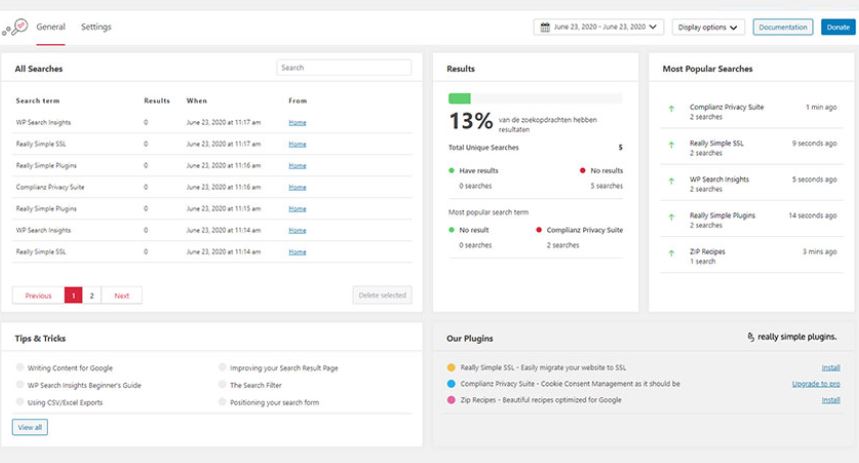Open Home link for Complianz Privacy Suite row
This screenshot has width=859, height=463.
(x=297, y=187)
